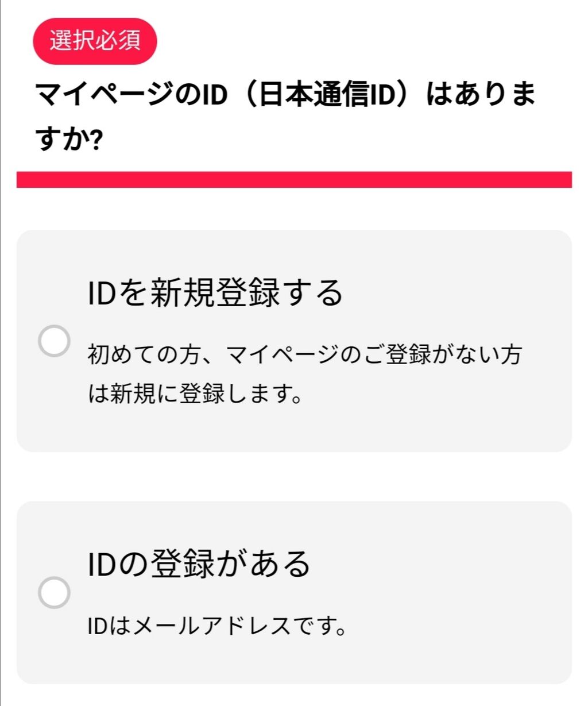Click the 日本通信ID text in heading

click(x=328, y=95)
